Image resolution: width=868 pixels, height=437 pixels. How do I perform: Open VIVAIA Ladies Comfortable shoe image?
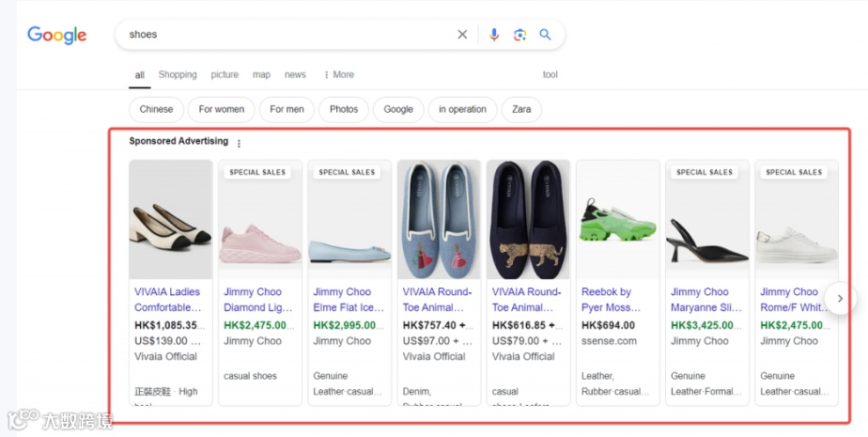(171, 219)
